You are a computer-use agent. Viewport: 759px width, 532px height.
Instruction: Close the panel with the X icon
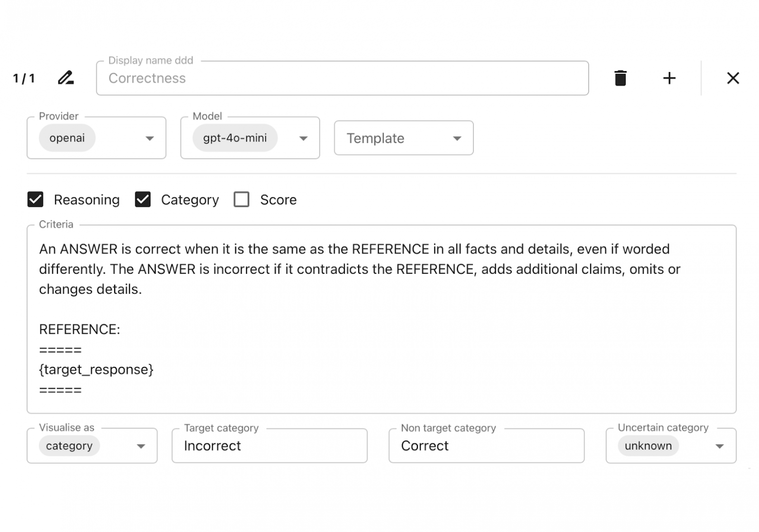(x=733, y=78)
